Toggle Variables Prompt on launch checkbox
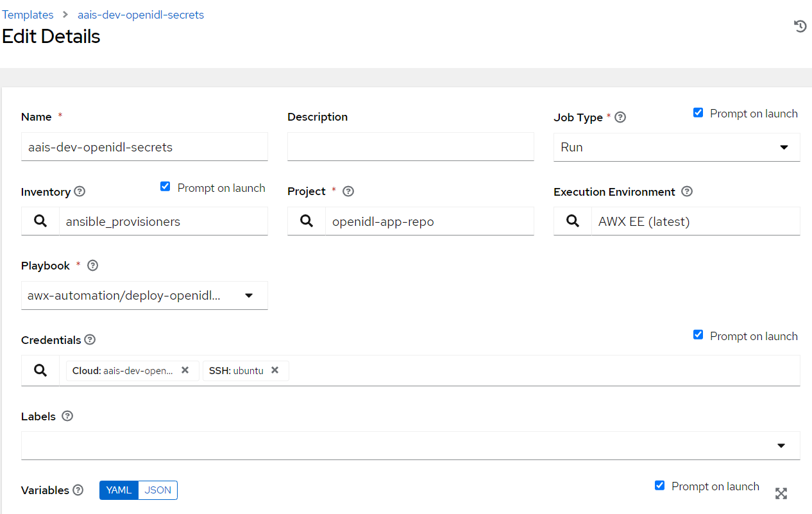 (x=659, y=485)
